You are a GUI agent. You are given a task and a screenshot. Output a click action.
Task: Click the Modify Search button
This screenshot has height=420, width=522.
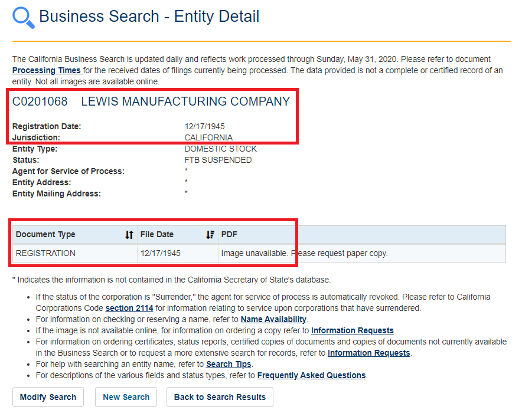point(48,397)
